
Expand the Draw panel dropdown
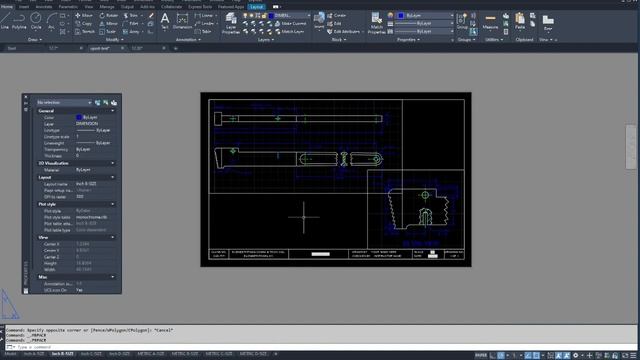click(x=35, y=40)
